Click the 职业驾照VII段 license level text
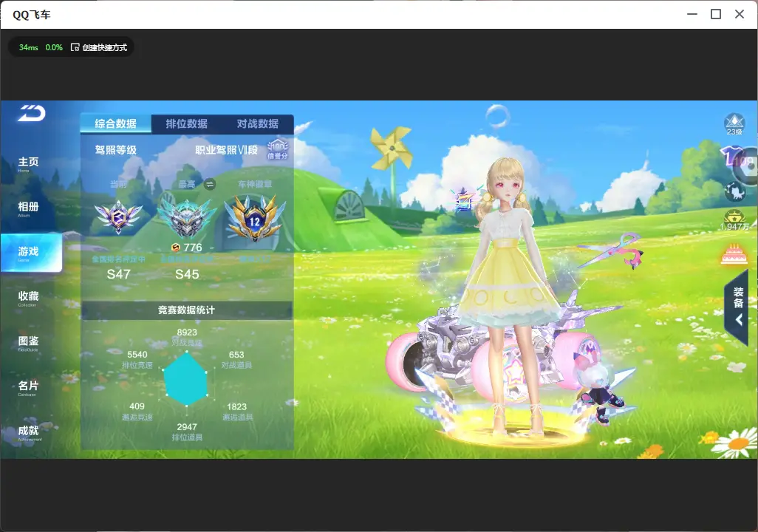Screen dimensions: 758x532 pos(226,150)
